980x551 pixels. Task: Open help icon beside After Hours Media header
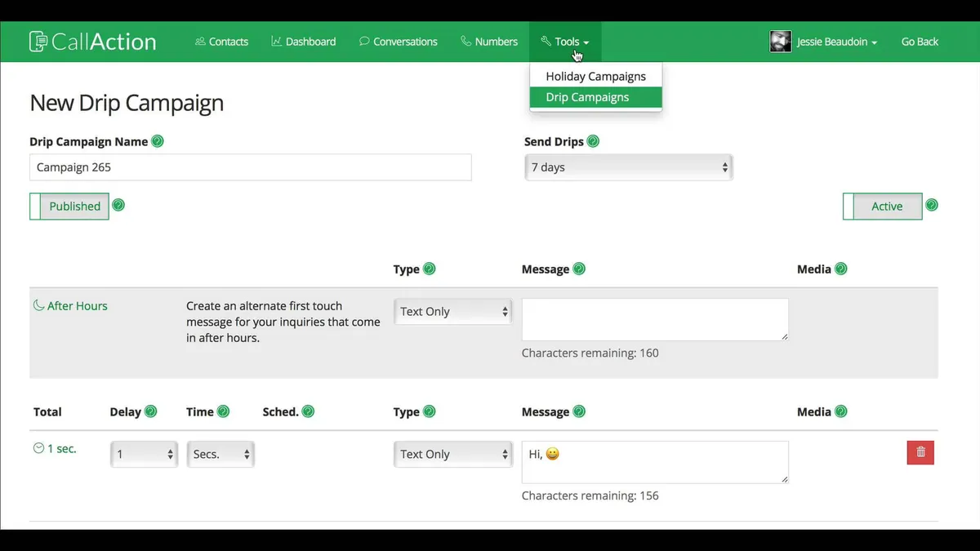841,269
